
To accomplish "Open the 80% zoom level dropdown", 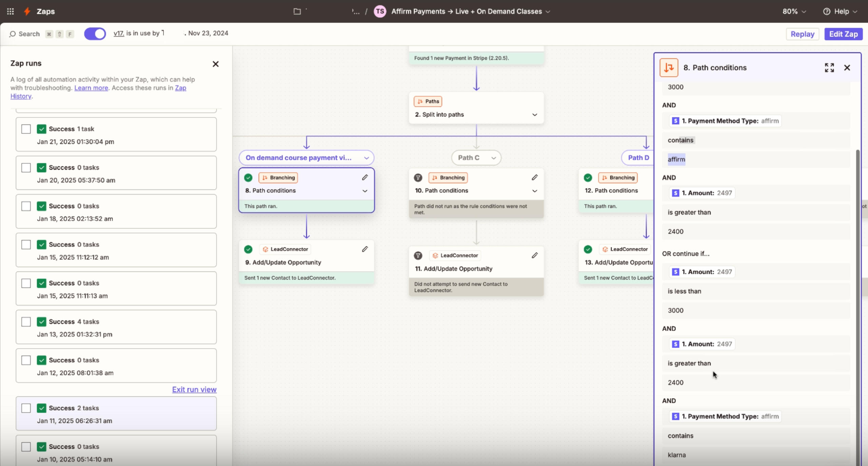I will 794,11.
